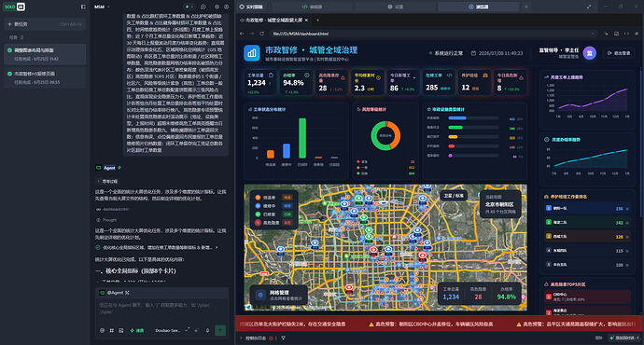Collapse the left sidebar panel icon
The width and height of the screenshot is (644, 345).
tap(83, 7)
